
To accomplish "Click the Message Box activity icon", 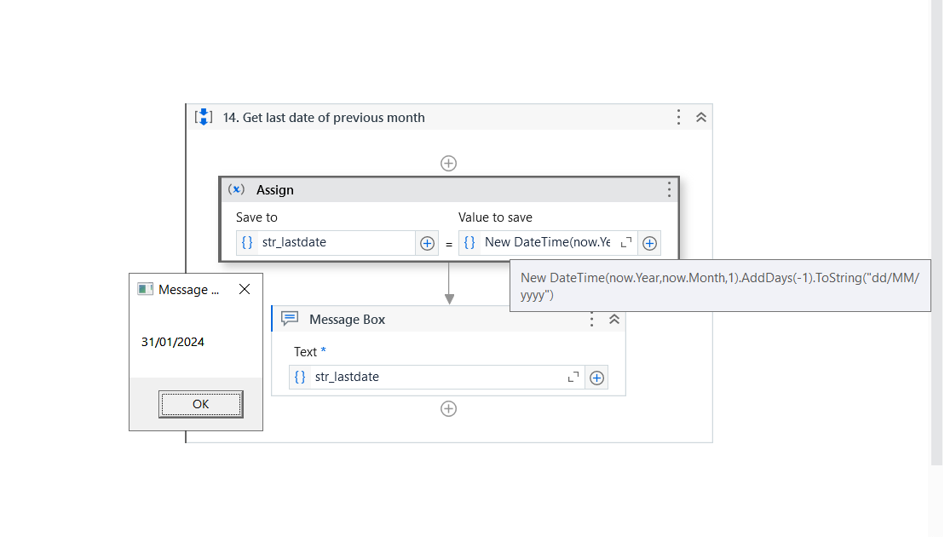I will tap(290, 319).
